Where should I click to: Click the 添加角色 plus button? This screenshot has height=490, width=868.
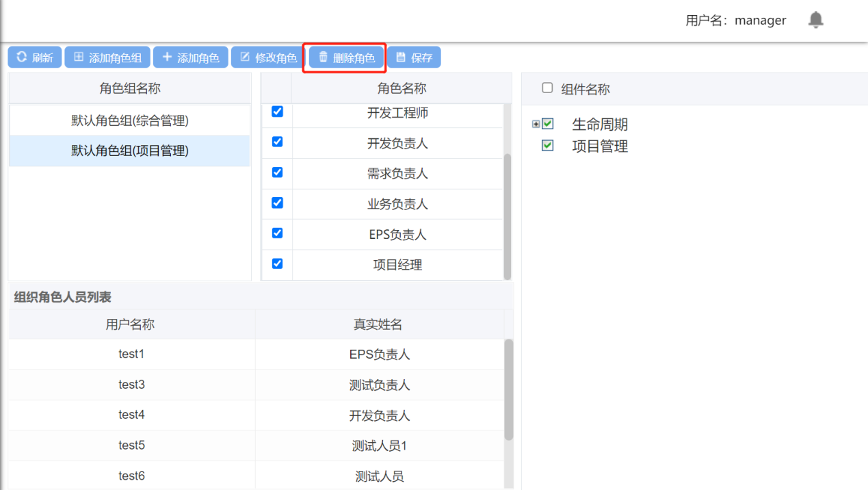tap(191, 57)
